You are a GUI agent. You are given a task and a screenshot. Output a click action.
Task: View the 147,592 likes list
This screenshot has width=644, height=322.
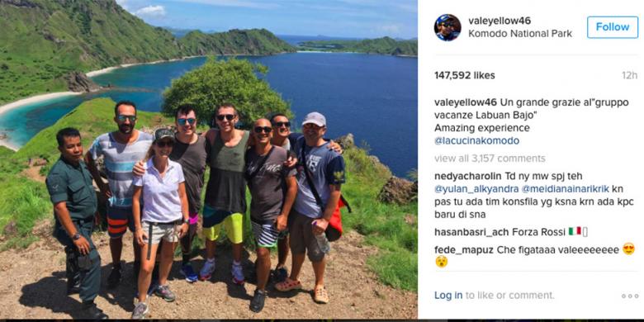click(x=465, y=76)
